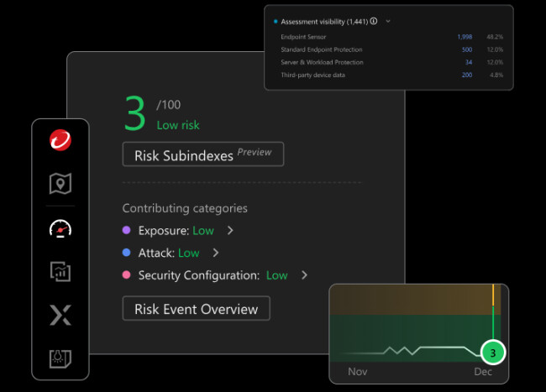Click the purple Exposure category dot
This screenshot has width=546, height=392.
tap(127, 230)
